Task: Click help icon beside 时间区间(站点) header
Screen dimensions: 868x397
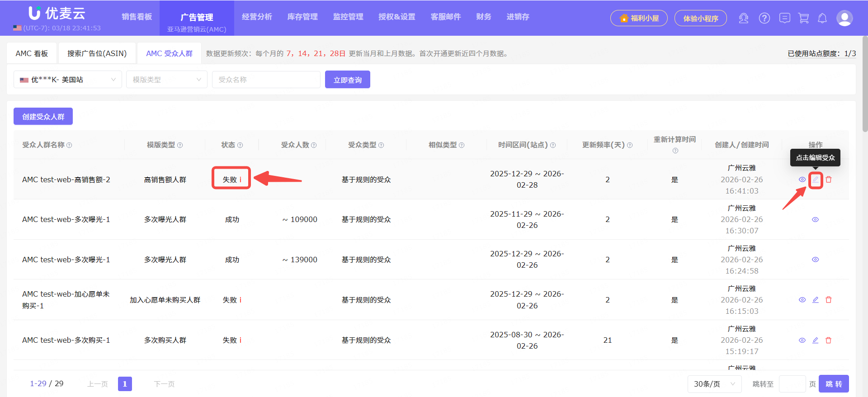Action: [553, 145]
